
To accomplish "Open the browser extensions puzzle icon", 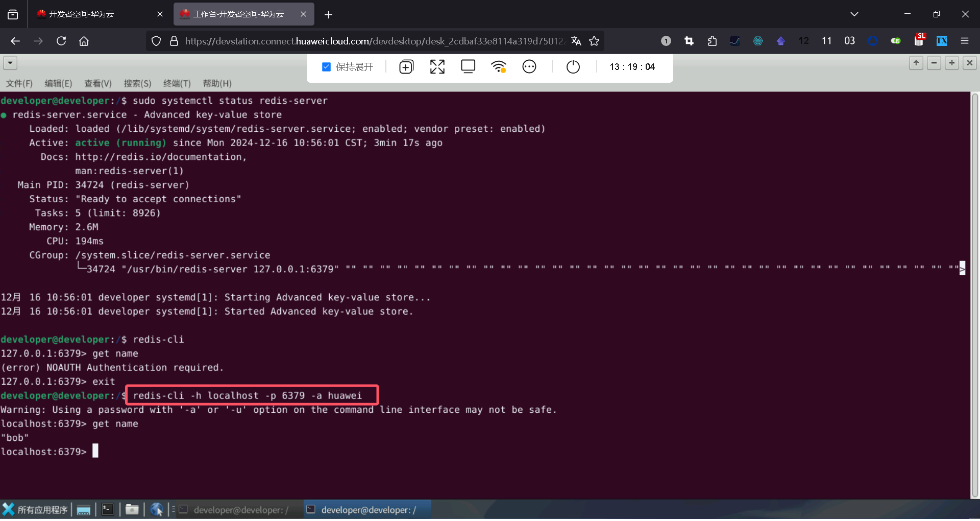I will (x=712, y=41).
